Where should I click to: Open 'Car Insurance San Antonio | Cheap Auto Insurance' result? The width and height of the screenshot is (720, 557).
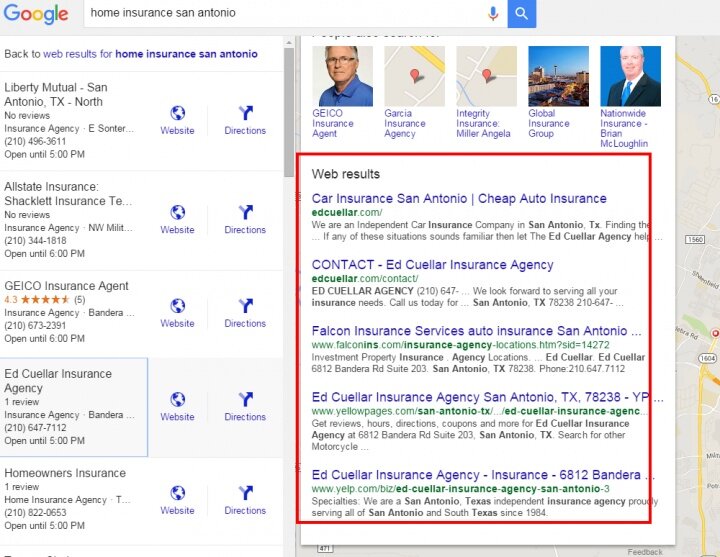(x=459, y=198)
